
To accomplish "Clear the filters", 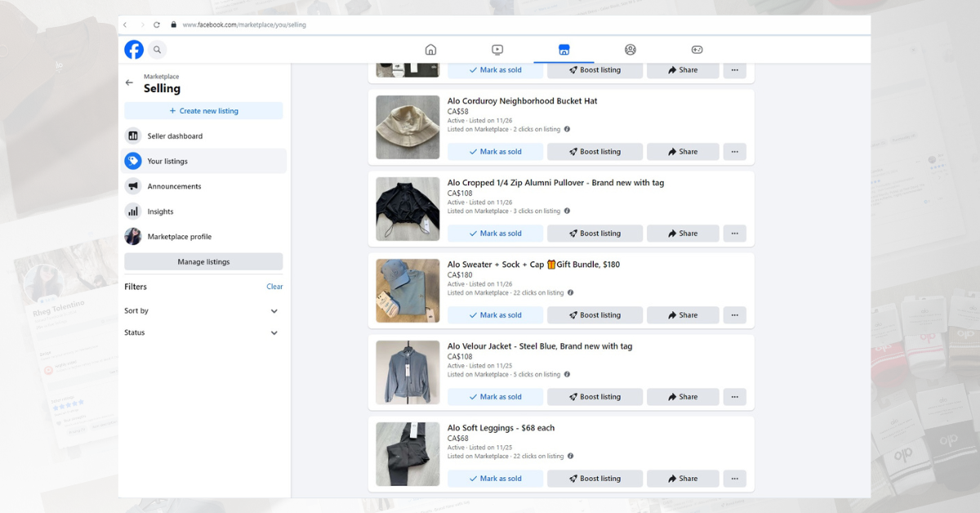I will [x=274, y=287].
